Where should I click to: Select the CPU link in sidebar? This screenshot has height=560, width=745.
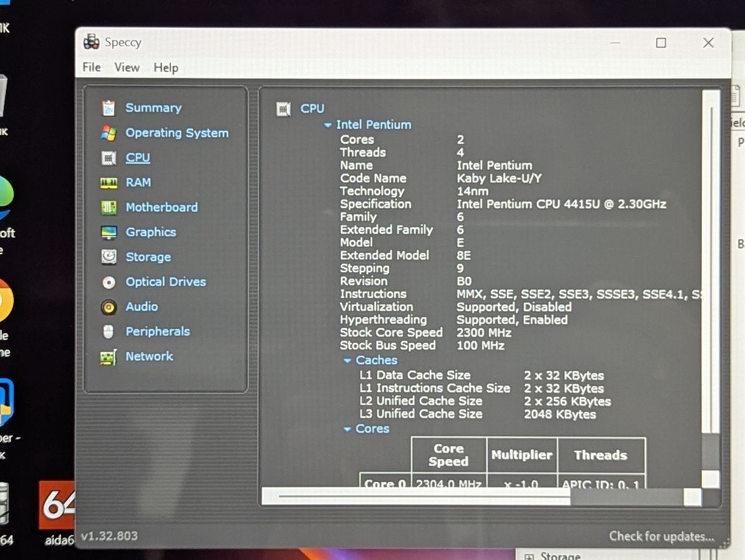[138, 158]
